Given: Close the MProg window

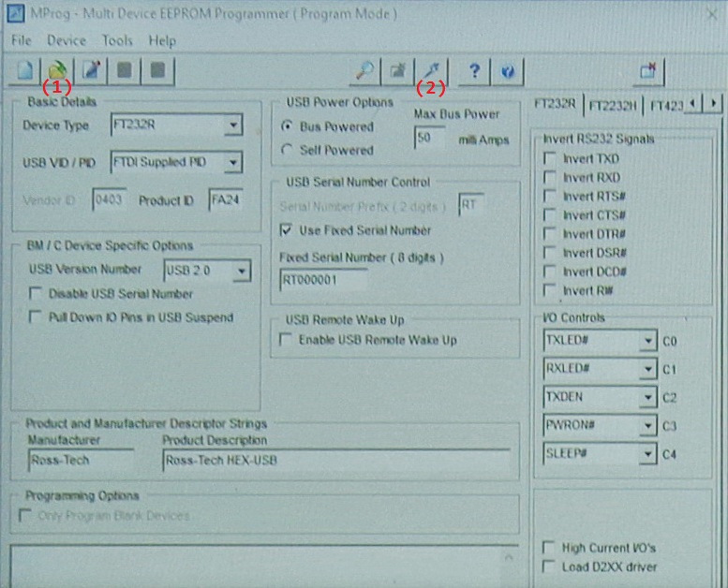Looking at the screenshot, I should [x=711, y=14].
